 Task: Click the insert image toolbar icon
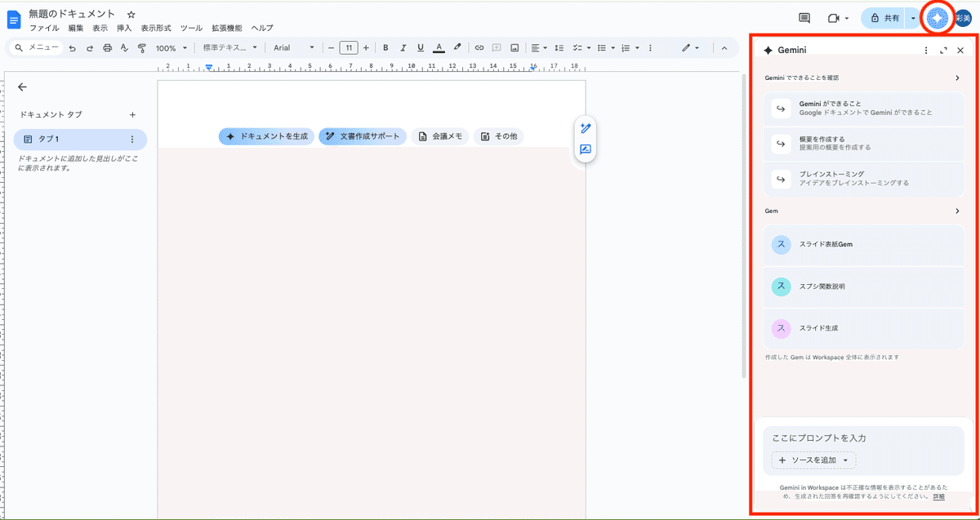(514, 48)
